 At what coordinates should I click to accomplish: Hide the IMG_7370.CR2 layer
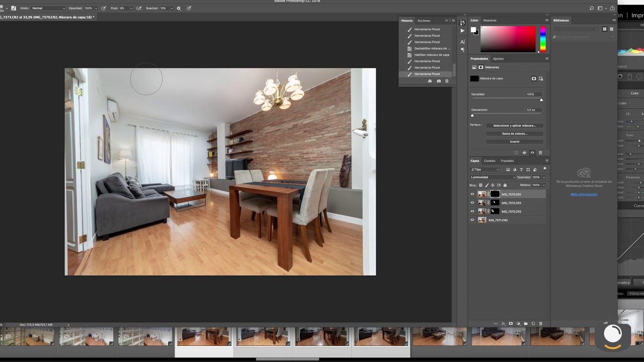[472, 194]
